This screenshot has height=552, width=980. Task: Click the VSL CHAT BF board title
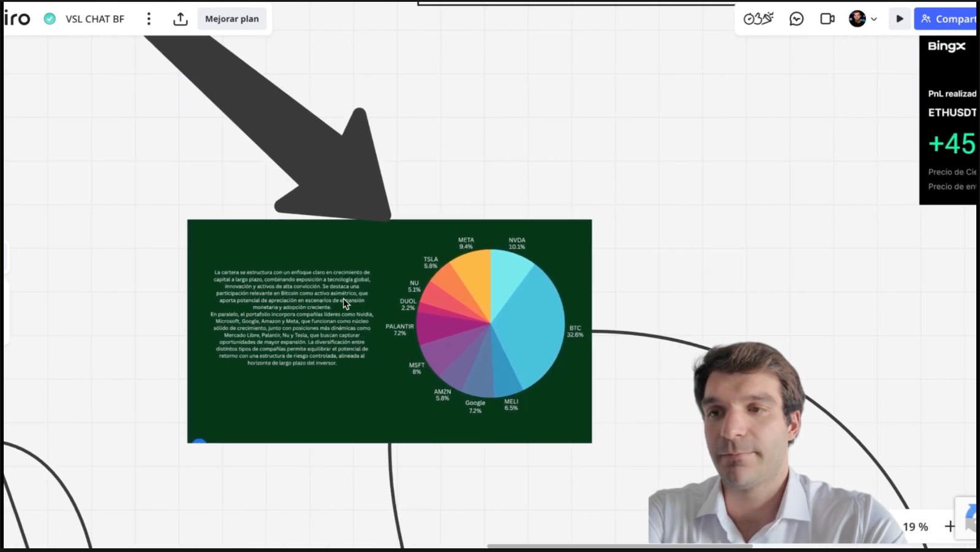pyautogui.click(x=95, y=19)
